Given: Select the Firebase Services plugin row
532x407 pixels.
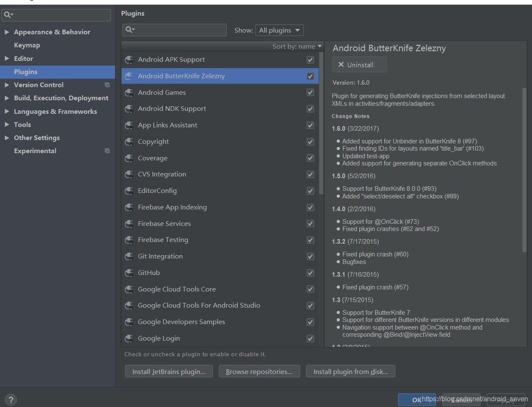Looking at the screenshot, I should click(220, 224).
